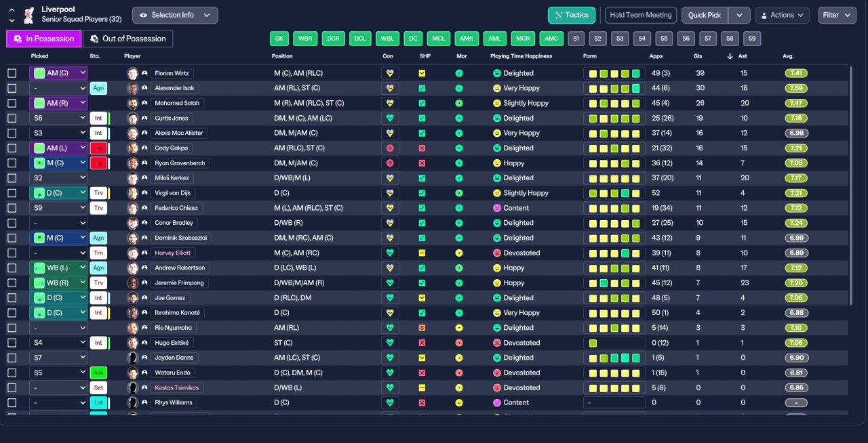
Task: Click Cody Gakpo's injured condition icon
Action: (x=390, y=148)
